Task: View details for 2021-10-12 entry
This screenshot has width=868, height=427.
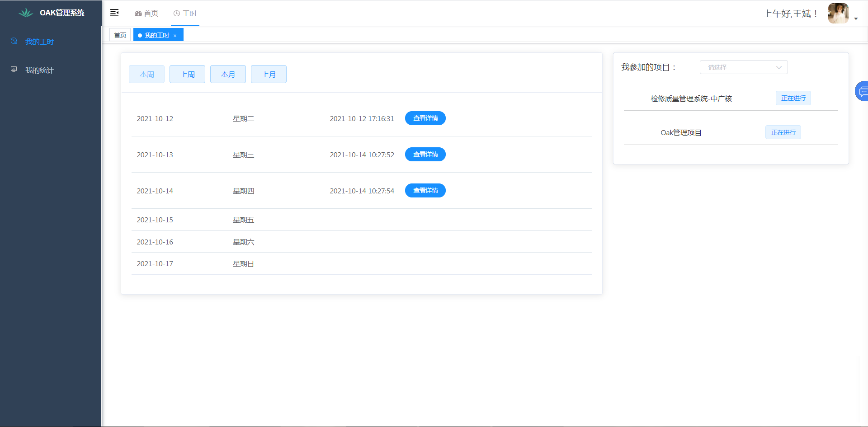Action: coord(425,118)
